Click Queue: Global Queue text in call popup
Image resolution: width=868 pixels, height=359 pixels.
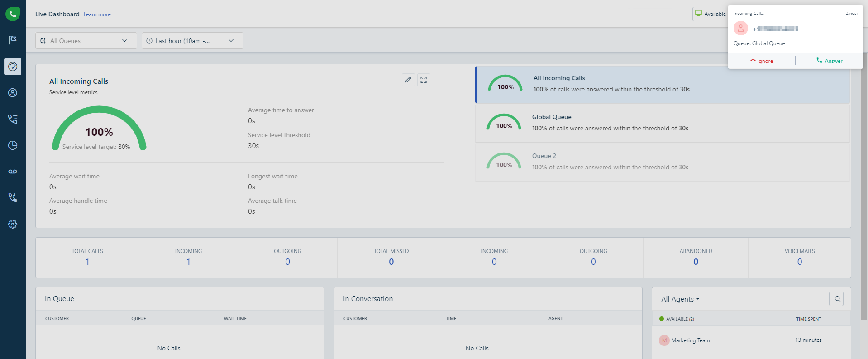click(759, 43)
